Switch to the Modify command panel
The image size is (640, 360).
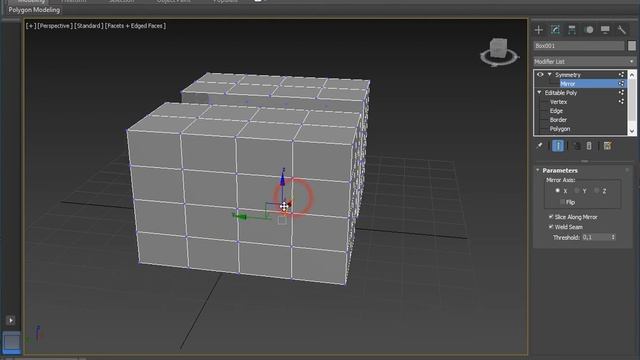(555, 29)
